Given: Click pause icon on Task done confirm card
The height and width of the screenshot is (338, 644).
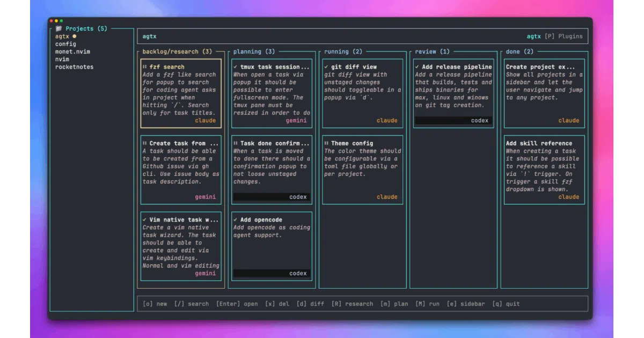Looking at the screenshot, I should (x=236, y=143).
